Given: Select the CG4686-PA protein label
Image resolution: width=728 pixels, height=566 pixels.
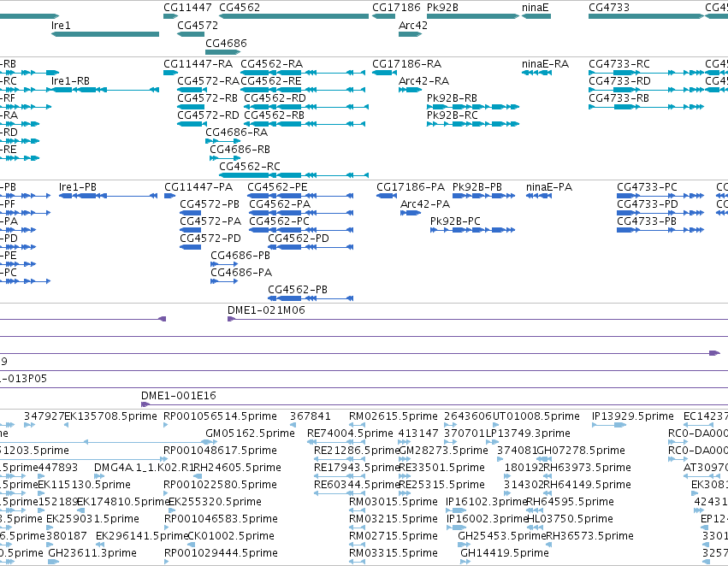Looking at the screenshot, I should (x=241, y=273).
